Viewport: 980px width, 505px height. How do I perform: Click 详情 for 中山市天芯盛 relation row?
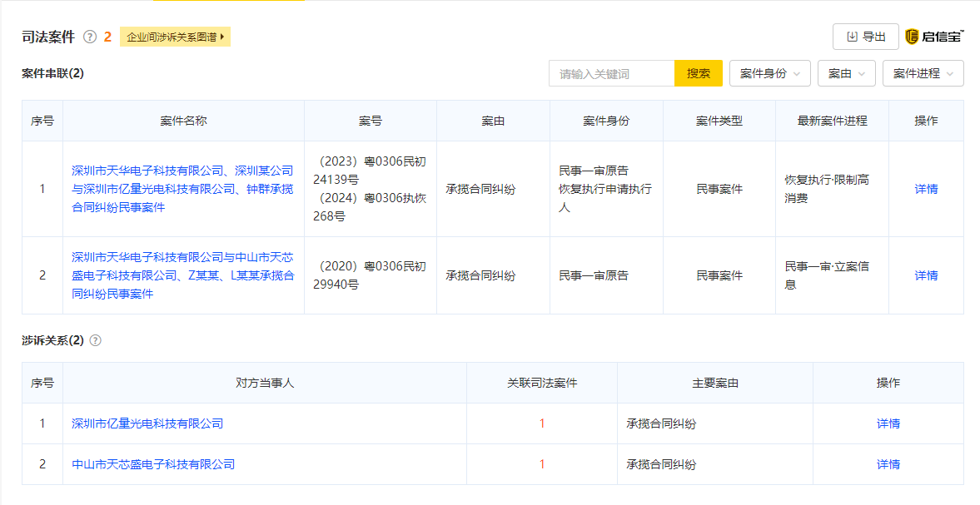888,464
